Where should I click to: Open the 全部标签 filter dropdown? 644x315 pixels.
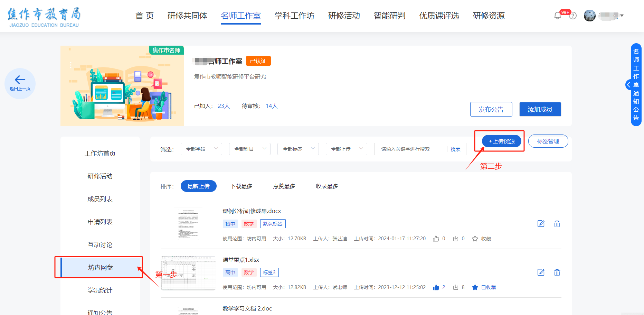point(298,149)
